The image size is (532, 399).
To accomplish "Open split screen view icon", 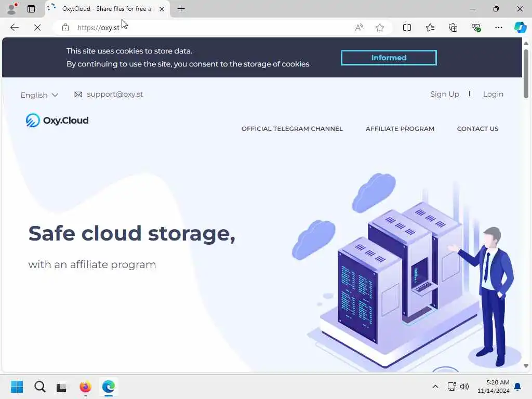I will (x=407, y=28).
